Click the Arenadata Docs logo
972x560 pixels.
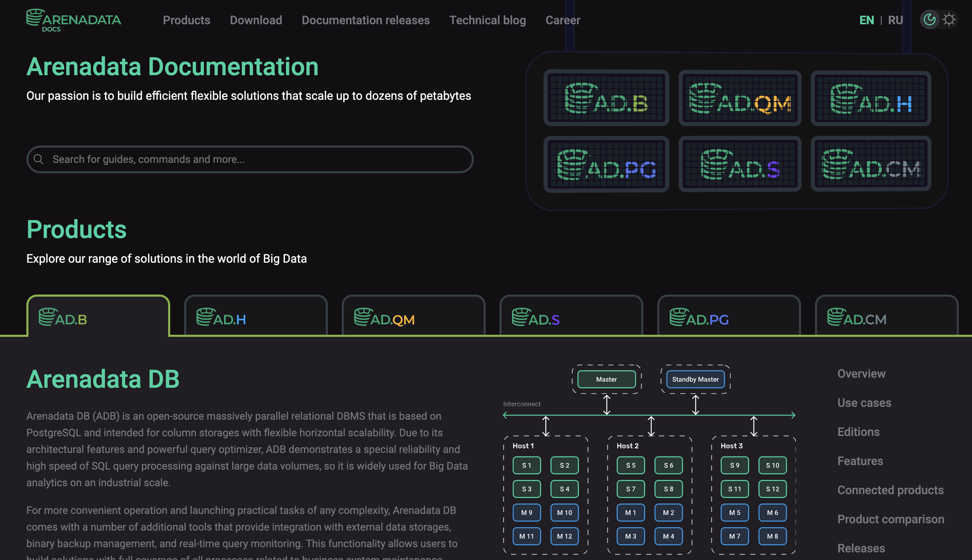73,20
